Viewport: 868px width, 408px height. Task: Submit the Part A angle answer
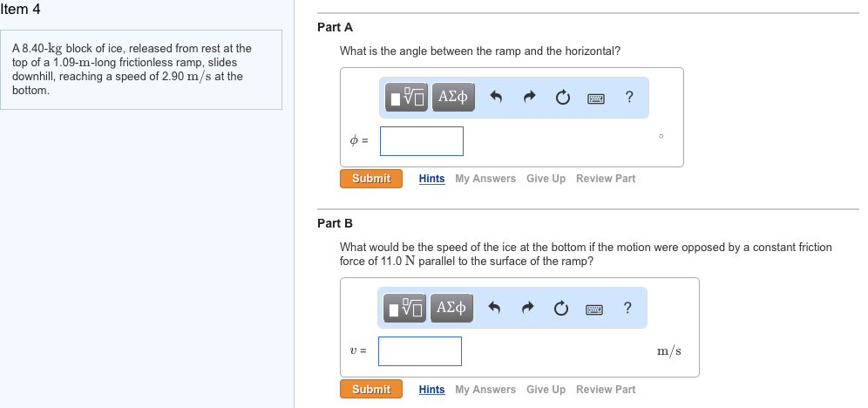[x=371, y=179]
